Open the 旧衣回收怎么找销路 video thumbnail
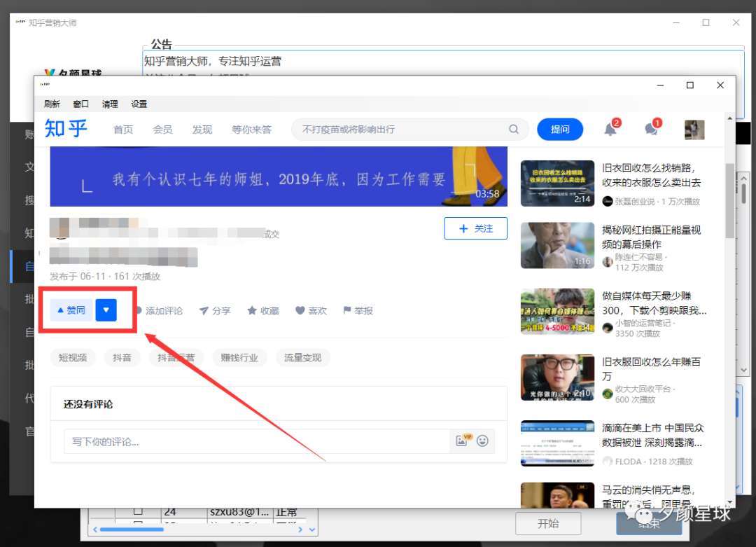 (557, 184)
